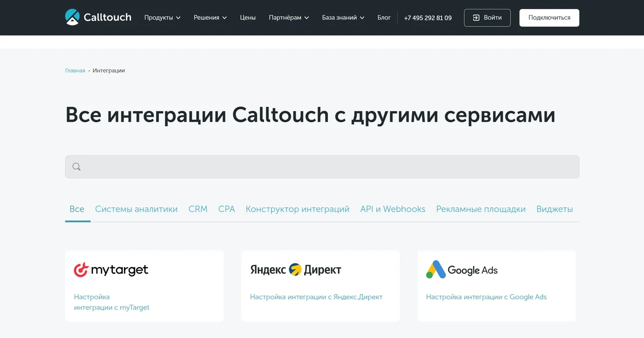Go to Главная via breadcrumb
Image resolution: width=644 pixels, height=338 pixels.
coord(75,70)
